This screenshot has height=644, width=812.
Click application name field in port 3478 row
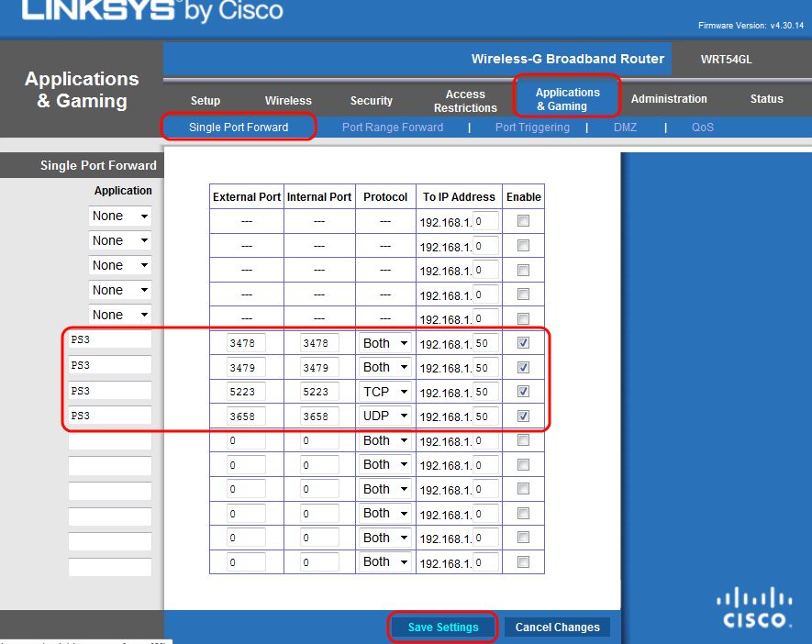click(110, 339)
